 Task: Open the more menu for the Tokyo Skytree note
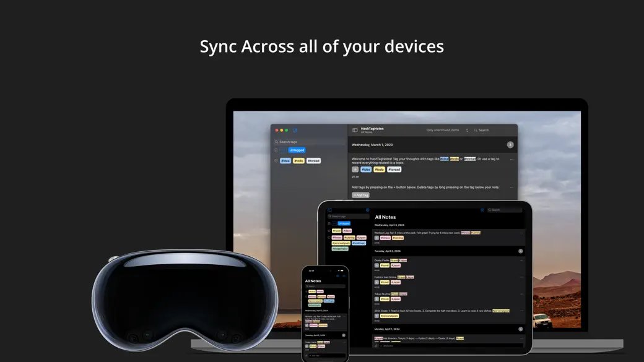click(521, 295)
